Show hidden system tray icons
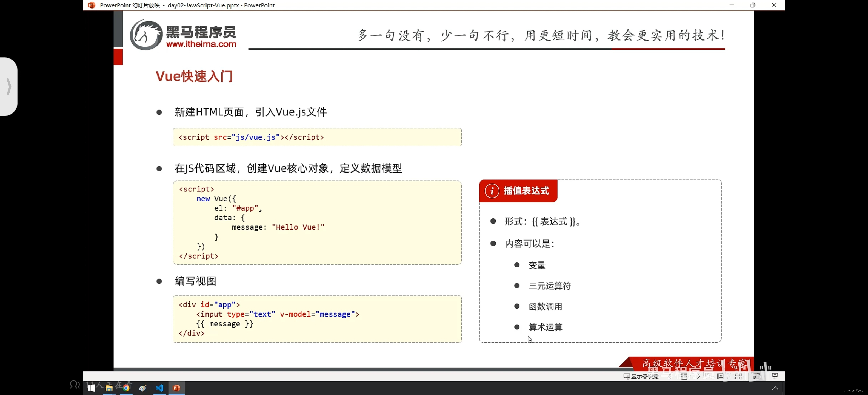Image resolution: width=868 pixels, height=395 pixels. pos(775,388)
